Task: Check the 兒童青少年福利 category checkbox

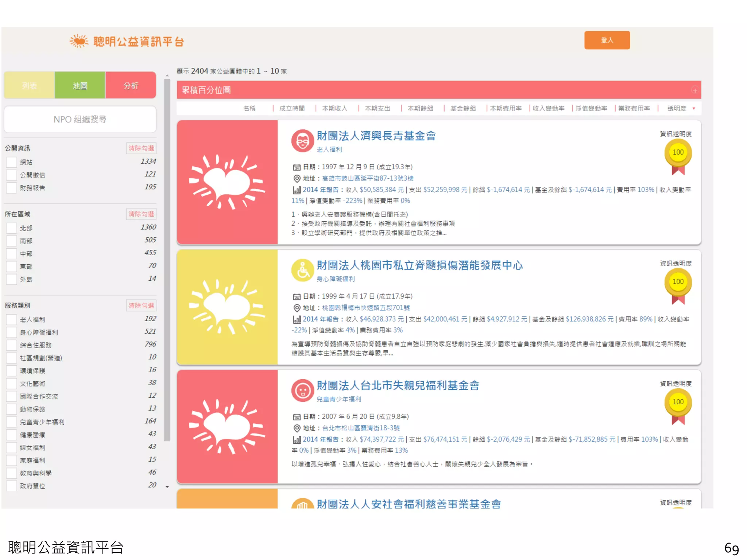Action: click(x=11, y=422)
